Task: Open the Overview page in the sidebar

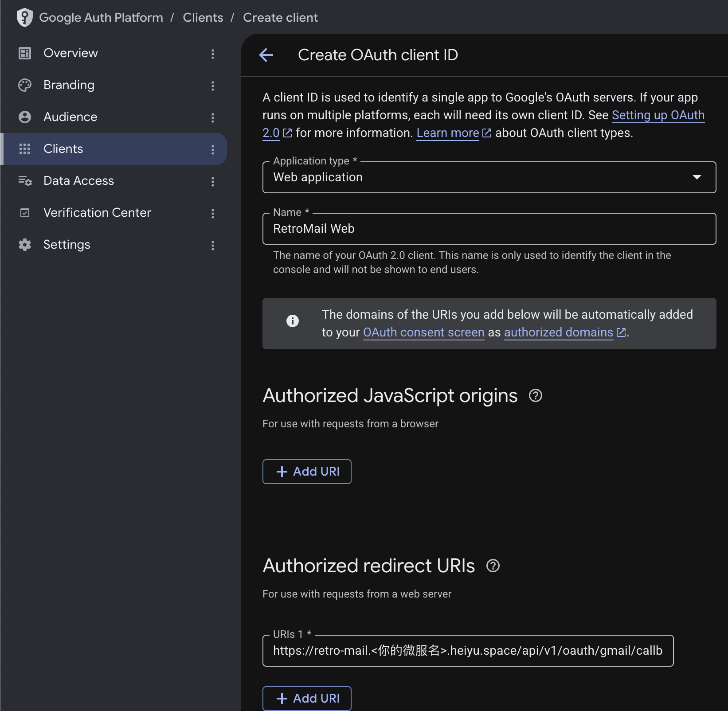Action: tap(70, 53)
